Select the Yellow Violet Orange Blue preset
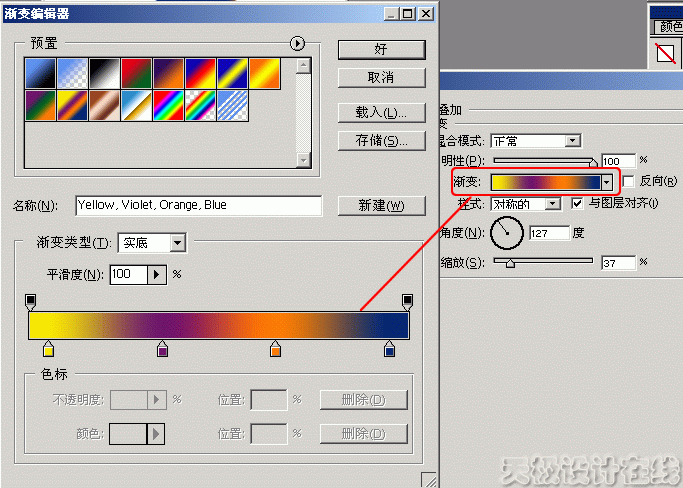The height and width of the screenshot is (488, 683). [73, 105]
